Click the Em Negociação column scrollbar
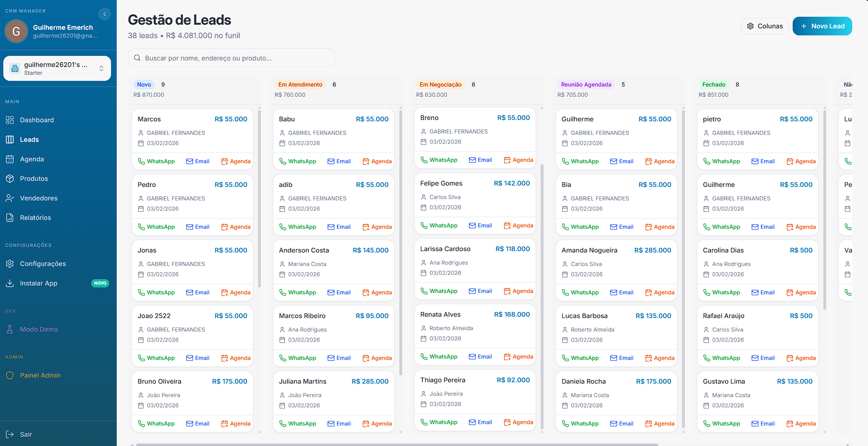Image resolution: width=868 pixels, height=446 pixels. (x=542, y=297)
